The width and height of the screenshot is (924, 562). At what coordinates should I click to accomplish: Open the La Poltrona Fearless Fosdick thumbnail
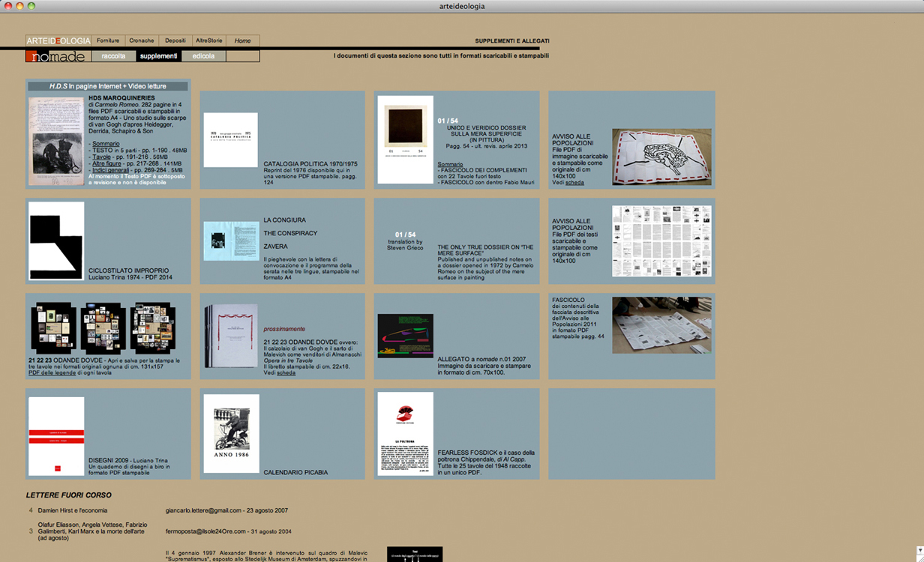coord(405,433)
